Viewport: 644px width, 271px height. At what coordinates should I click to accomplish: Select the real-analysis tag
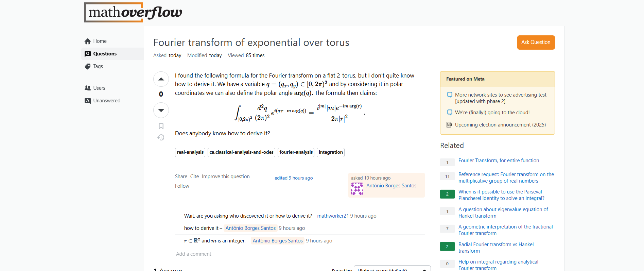pos(190,152)
